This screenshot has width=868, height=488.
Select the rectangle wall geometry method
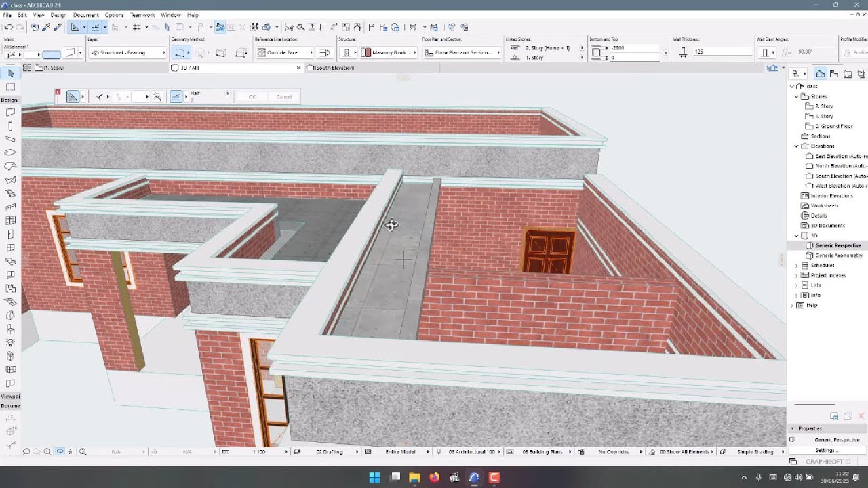[221, 52]
